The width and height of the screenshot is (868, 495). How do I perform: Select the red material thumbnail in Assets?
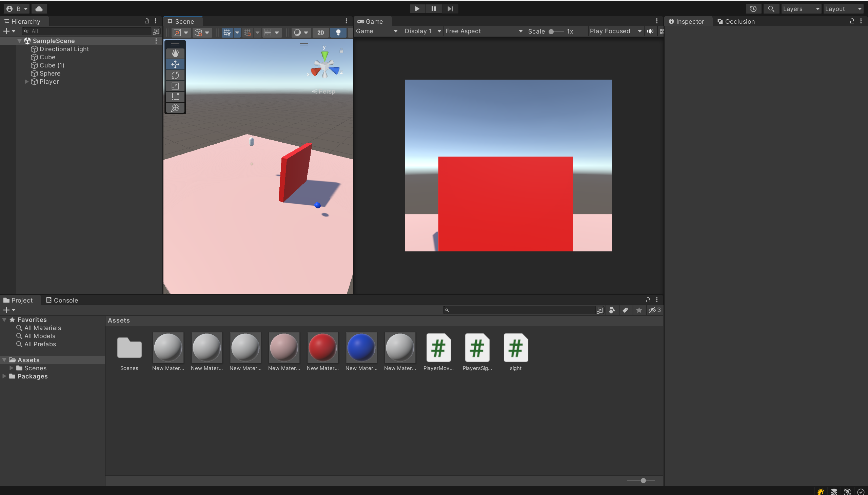coord(322,348)
